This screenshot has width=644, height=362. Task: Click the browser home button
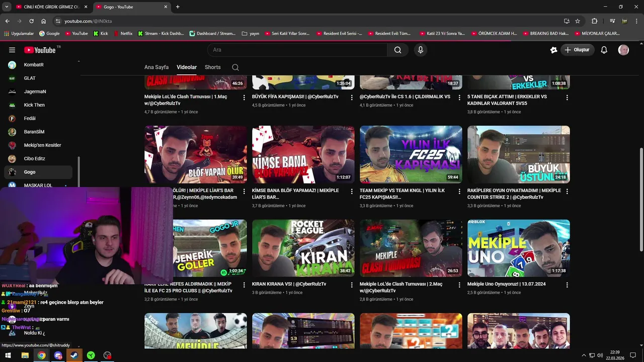(x=43, y=21)
